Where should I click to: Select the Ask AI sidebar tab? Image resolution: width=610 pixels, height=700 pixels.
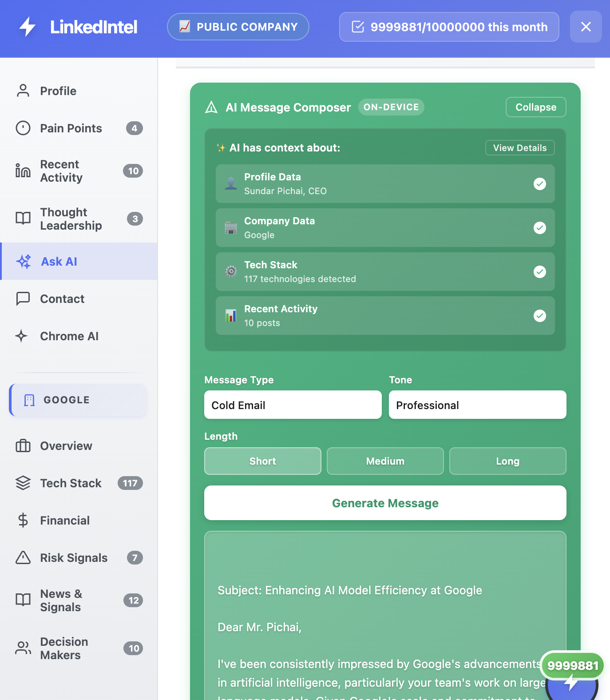79,261
